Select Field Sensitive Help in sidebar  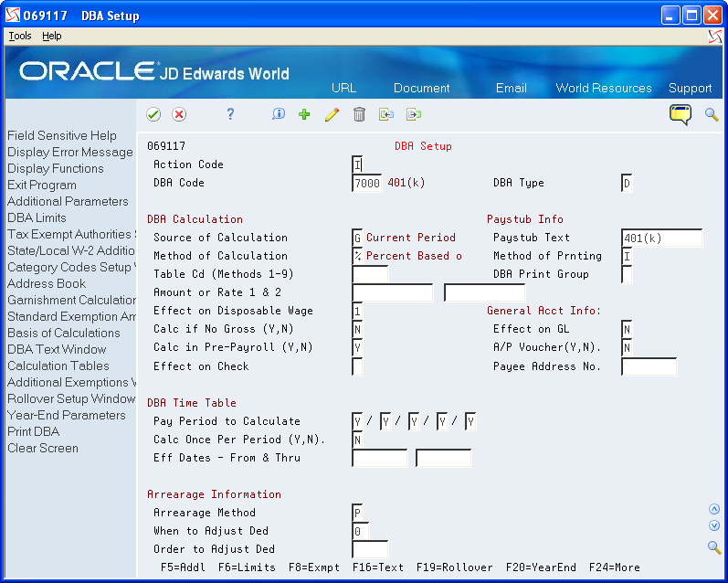(x=62, y=135)
